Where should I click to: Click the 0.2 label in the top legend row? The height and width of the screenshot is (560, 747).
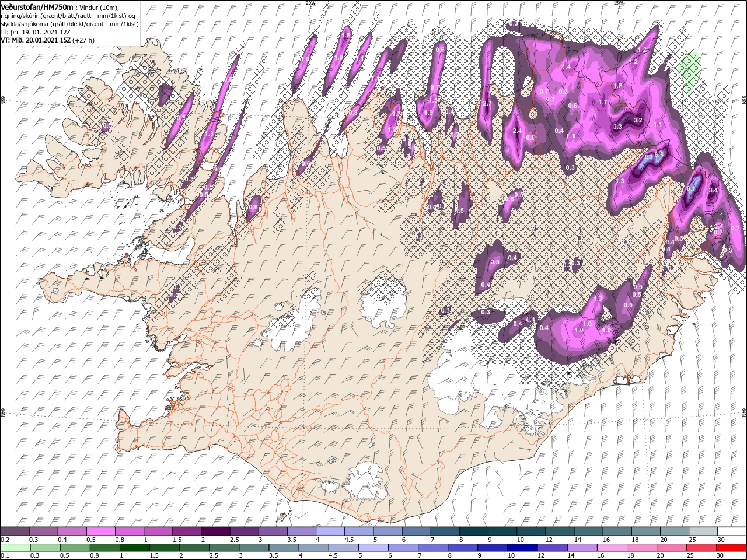tap(5, 539)
